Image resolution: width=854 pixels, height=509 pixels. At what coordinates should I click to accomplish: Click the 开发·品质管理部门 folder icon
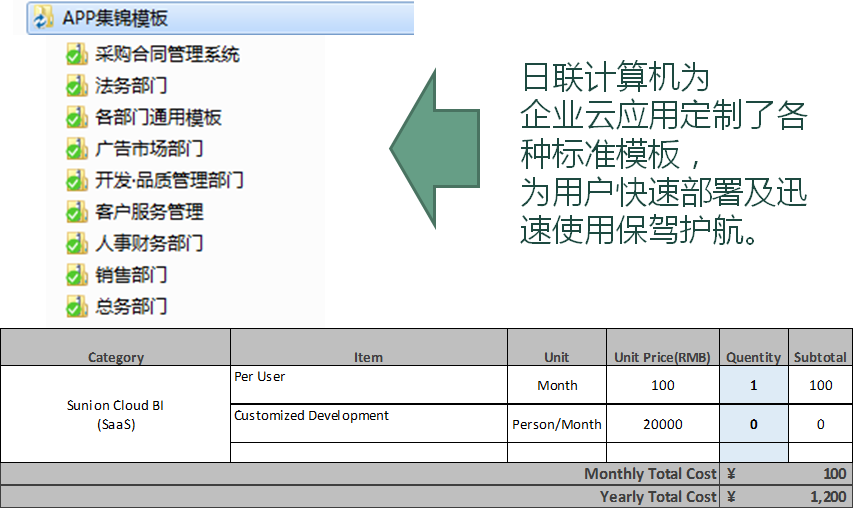[77, 180]
